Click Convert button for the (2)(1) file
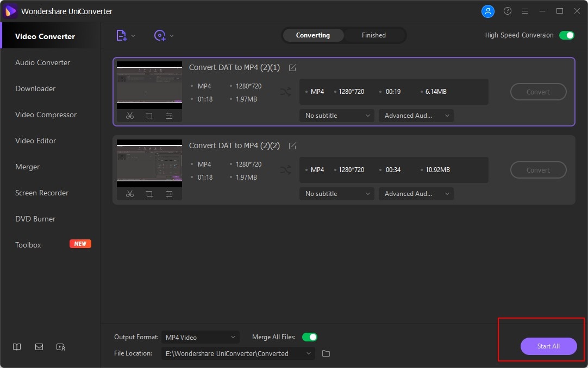Screen dimensions: 588x368 pyautogui.click(x=538, y=92)
